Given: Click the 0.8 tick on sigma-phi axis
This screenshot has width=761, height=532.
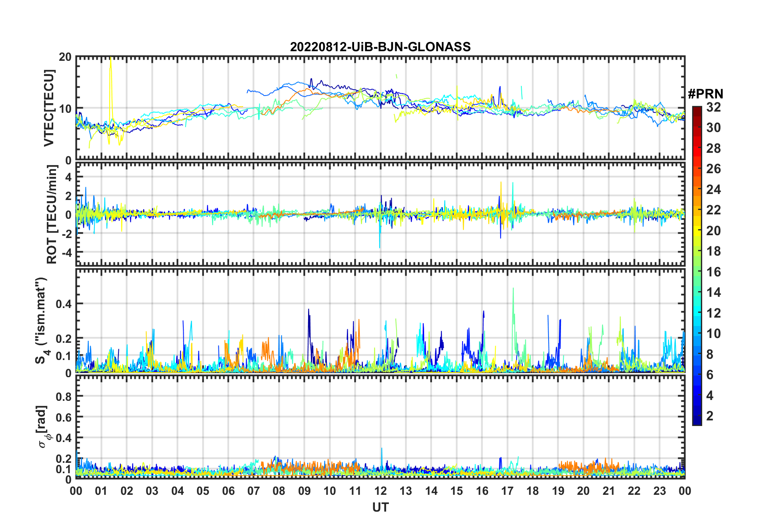Looking at the screenshot, I should 64,396.
